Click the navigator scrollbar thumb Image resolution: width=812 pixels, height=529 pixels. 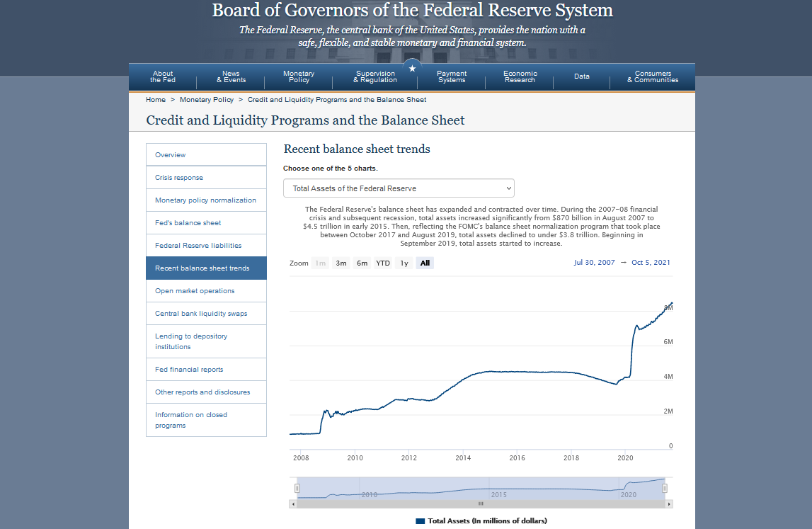(481, 504)
